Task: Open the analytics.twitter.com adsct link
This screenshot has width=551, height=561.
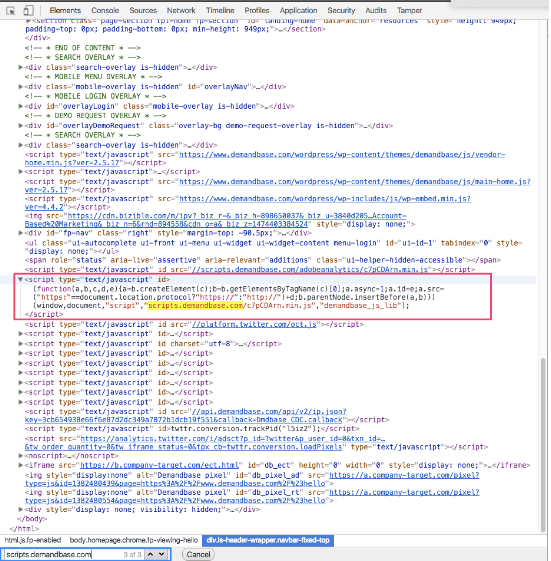Action: point(205,443)
